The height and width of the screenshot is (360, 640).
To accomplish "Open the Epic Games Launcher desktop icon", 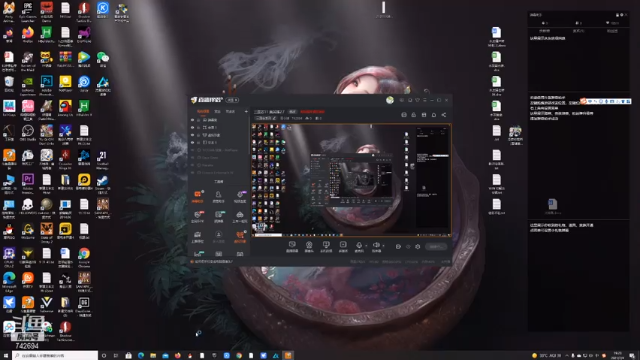I will click(x=28, y=11).
